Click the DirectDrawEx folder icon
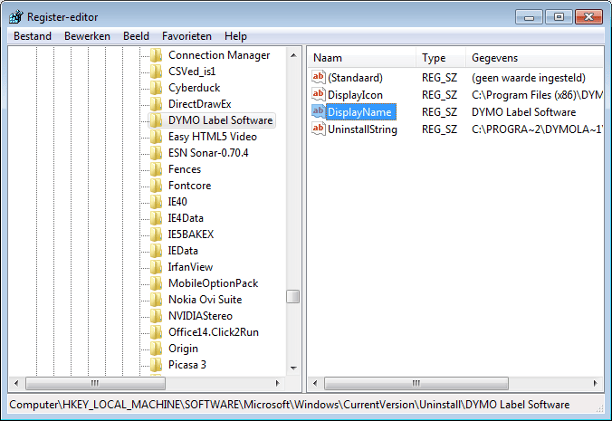612x421 pixels. click(x=156, y=104)
